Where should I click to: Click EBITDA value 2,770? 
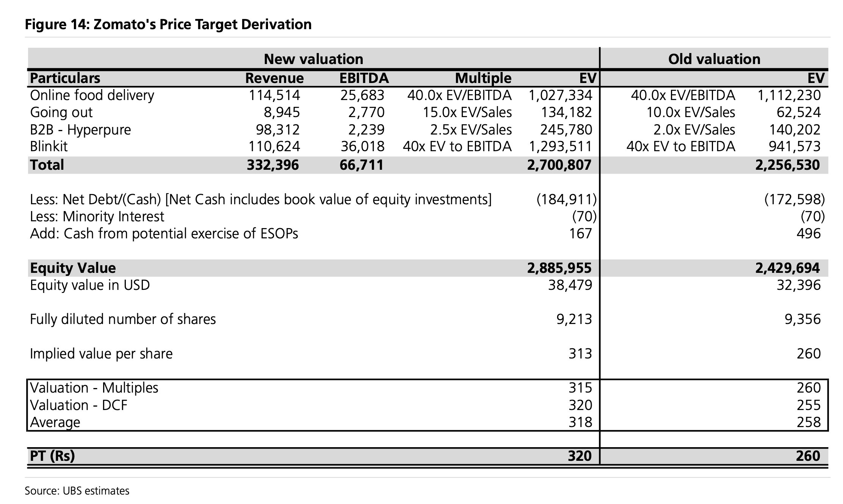coord(366,113)
